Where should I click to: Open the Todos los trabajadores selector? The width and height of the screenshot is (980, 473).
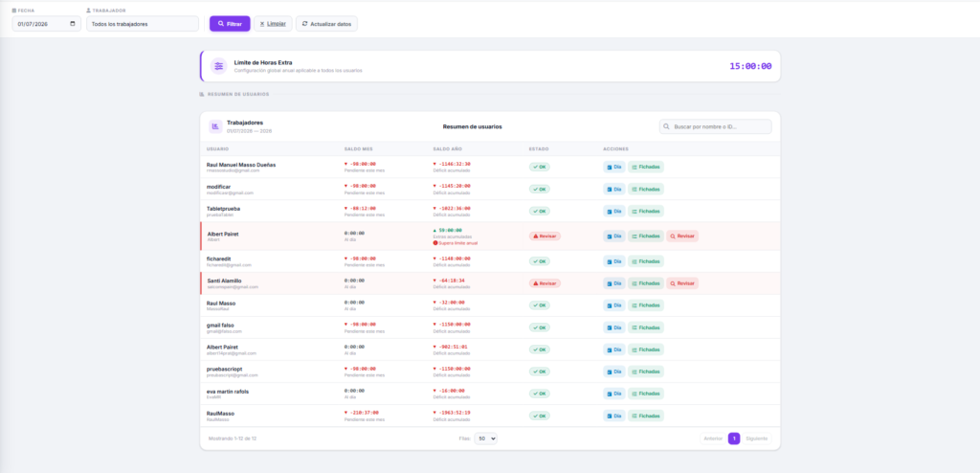tap(143, 24)
